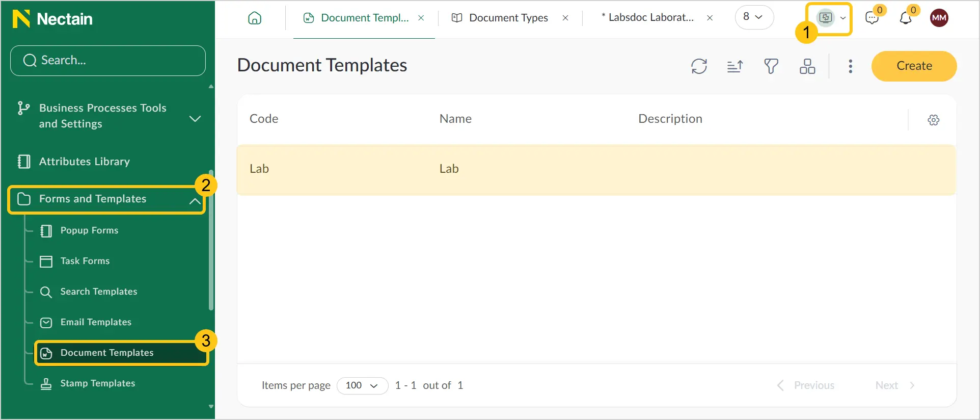This screenshot has width=980, height=420.
Task: Open Business Processes Tools and Settings
Action: pyautogui.click(x=103, y=116)
